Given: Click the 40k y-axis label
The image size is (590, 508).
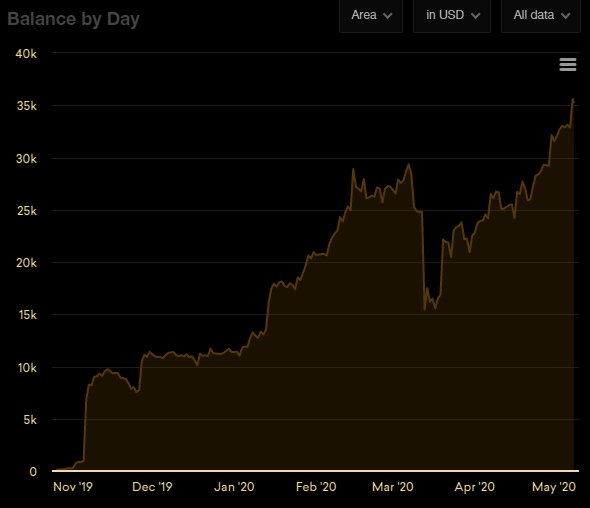Looking at the screenshot, I should (x=26, y=54).
